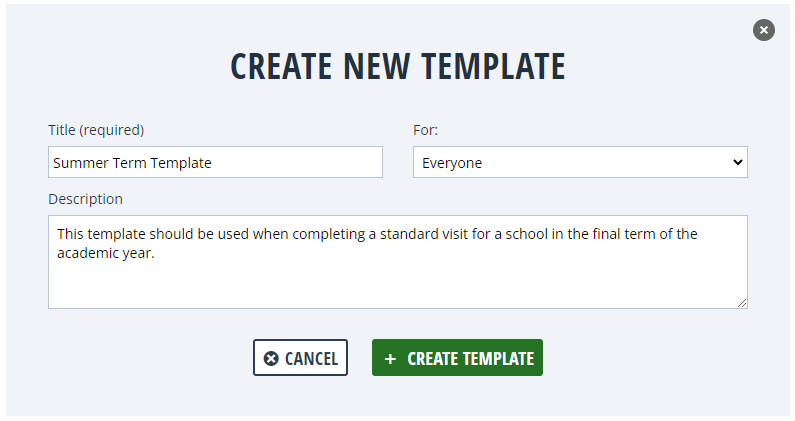Screen dimensions: 795x421
Task: Click the 'Description' label
Action: [85, 199]
